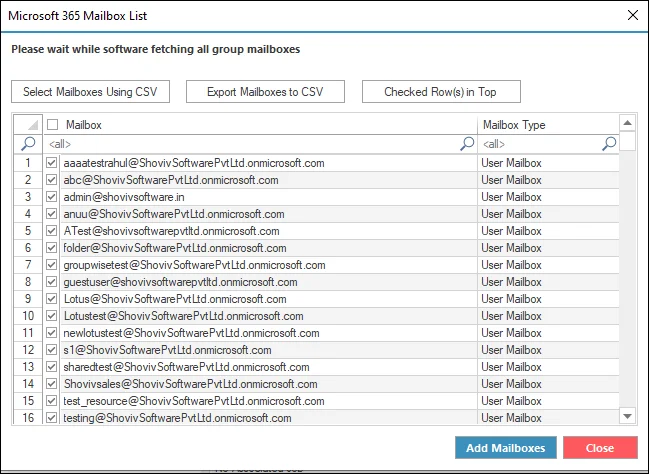
Task: Click the grid corner select-all triangle
Action: click(28, 124)
